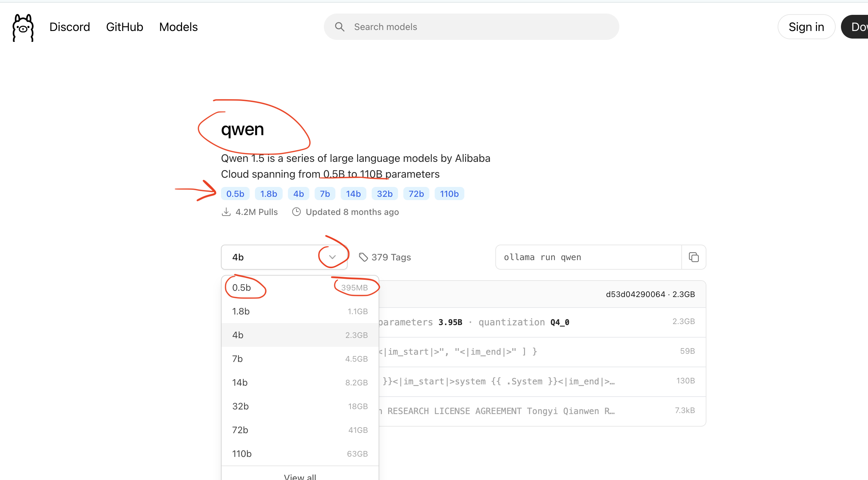Click the 14b blue tag chip
The height and width of the screenshot is (480, 868).
(353, 194)
